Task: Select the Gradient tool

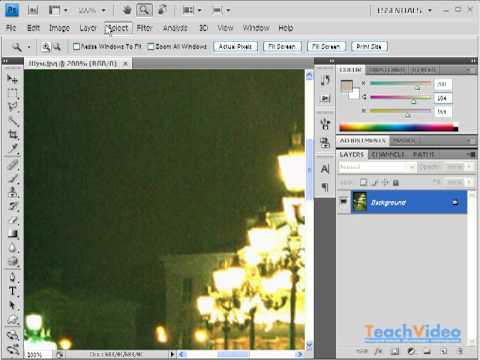Action: [x=12, y=234]
